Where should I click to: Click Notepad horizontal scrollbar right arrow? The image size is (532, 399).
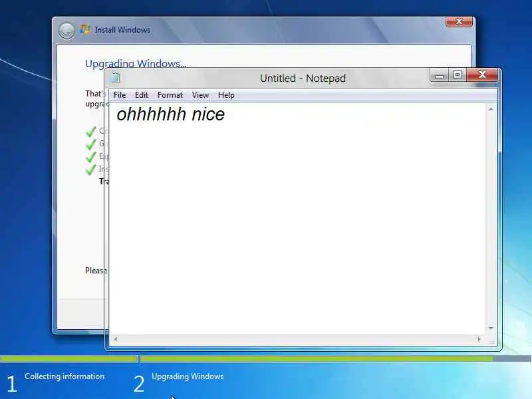pos(479,339)
